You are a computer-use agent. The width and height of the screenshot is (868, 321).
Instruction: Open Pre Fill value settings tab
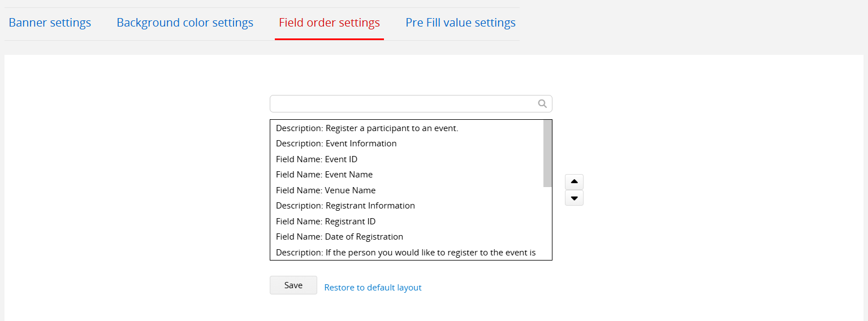coord(460,23)
